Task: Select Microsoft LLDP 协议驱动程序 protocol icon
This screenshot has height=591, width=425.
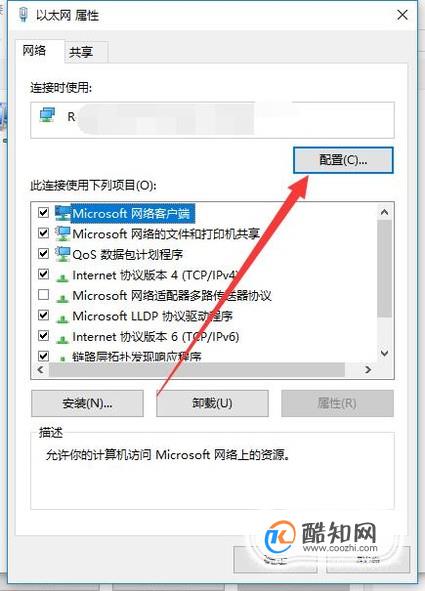Action: (x=63, y=318)
